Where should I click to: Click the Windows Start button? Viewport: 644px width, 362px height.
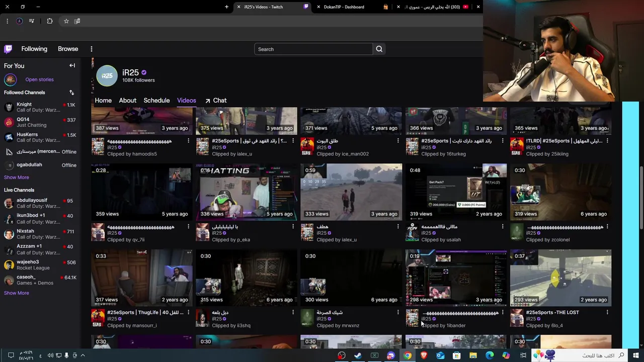pos(636,355)
